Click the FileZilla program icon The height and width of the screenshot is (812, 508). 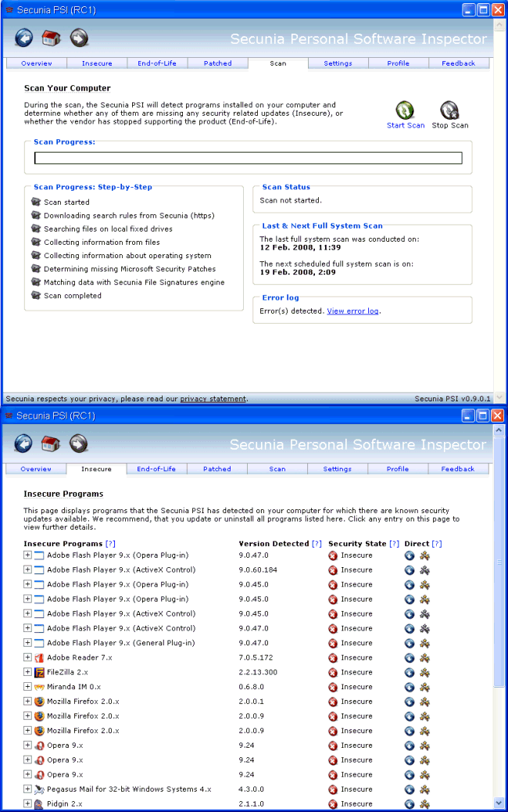pos(39,672)
